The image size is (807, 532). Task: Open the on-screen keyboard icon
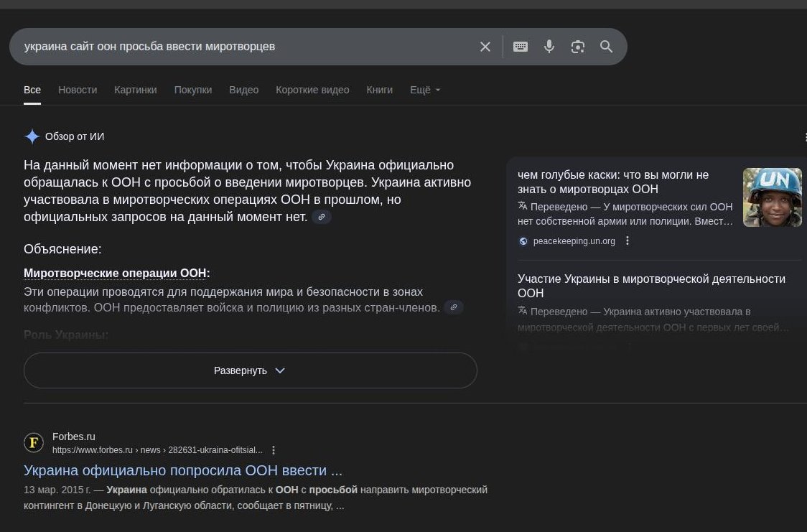(x=521, y=47)
